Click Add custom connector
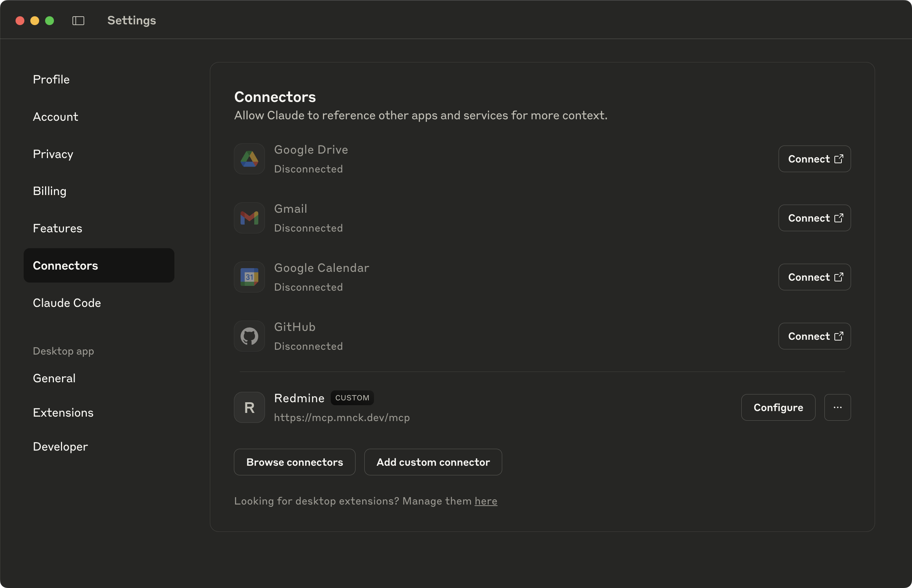The width and height of the screenshot is (912, 588). tap(433, 462)
